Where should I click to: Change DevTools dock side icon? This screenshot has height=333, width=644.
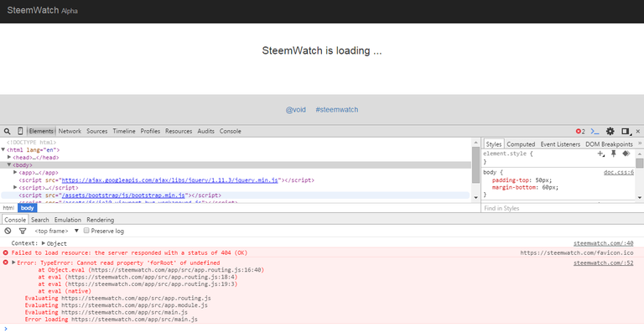[626, 132]
